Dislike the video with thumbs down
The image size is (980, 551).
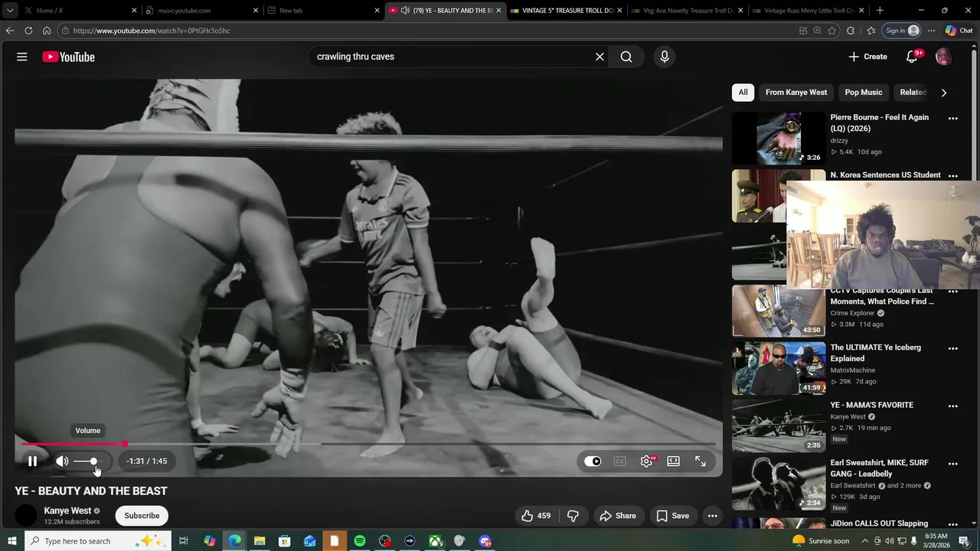(573, 516)
